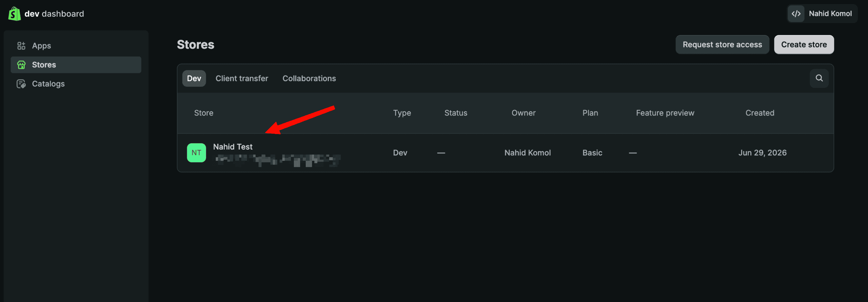Click the green NT store avatar
868x302 pixels.
(196, 153)
